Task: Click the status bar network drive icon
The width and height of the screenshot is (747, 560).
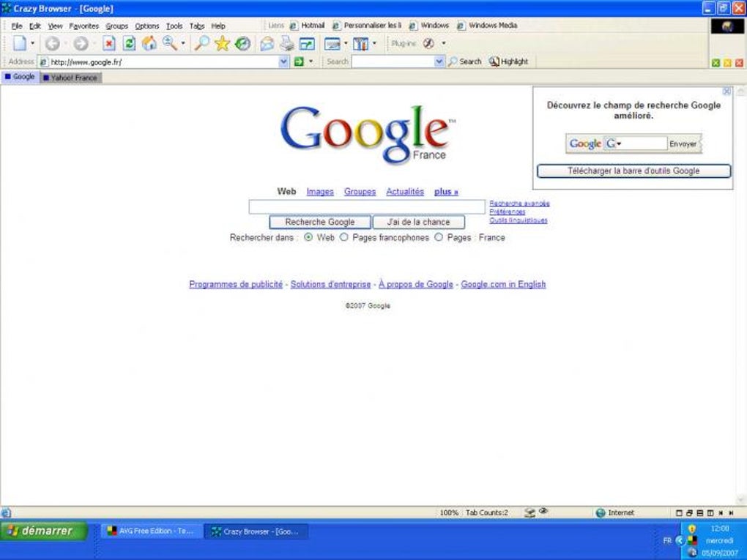Action: coord(529,512)
